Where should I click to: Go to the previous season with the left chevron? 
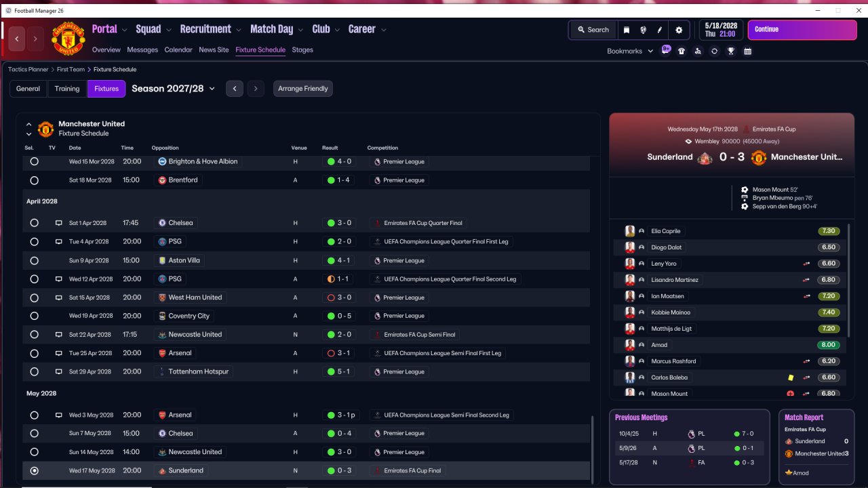pyautogui.click(x=235, y=89)
